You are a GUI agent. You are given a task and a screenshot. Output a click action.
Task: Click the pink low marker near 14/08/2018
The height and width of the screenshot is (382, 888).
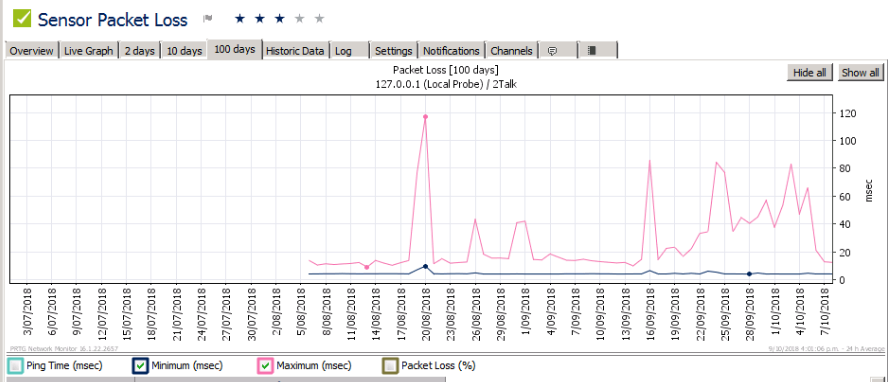tap(367, 267)
